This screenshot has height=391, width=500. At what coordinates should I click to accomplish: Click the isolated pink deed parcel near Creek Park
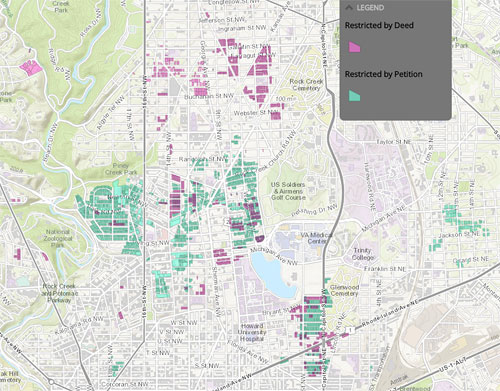tap(31, 68)
